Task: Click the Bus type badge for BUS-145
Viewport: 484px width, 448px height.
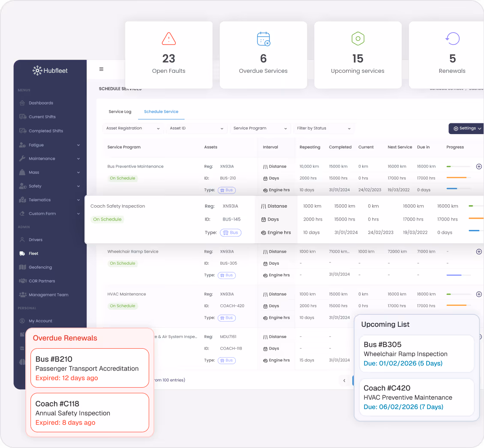Action: click(231, 233)
